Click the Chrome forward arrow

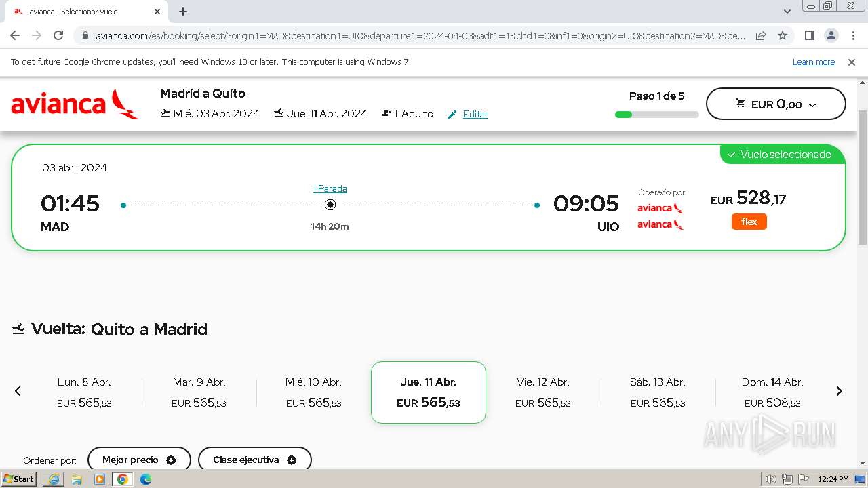pos(37,35)
